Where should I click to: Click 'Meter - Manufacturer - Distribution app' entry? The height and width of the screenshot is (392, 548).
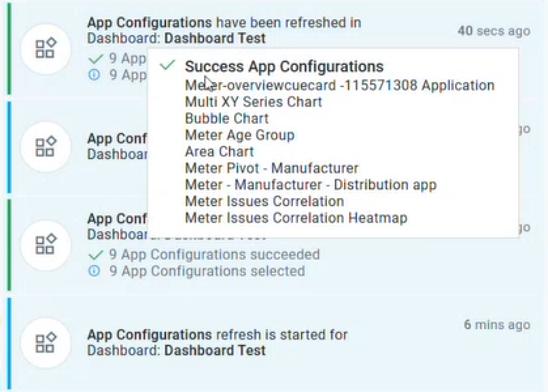coord(311,184)
